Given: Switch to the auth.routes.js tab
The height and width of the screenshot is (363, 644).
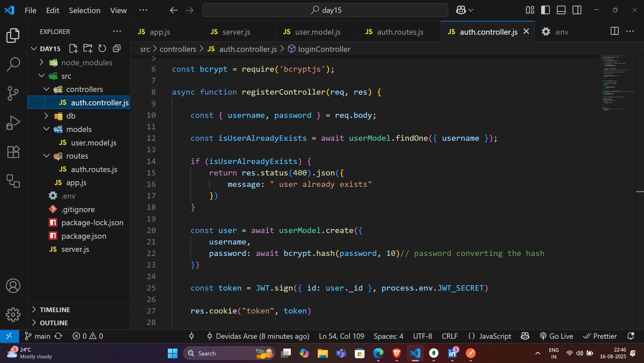Looking at the screenshot, I should click(x=399, y=32).
